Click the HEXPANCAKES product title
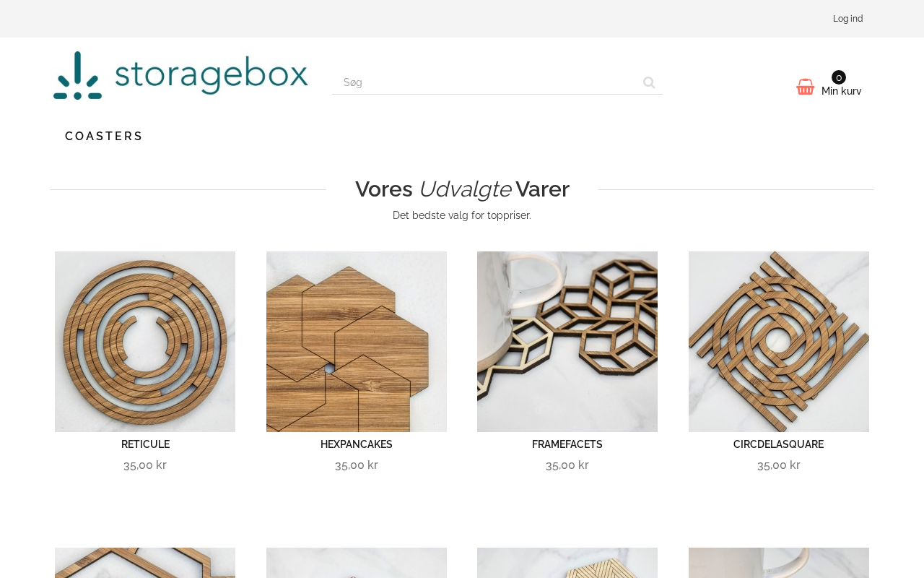 tap(357, 444)
